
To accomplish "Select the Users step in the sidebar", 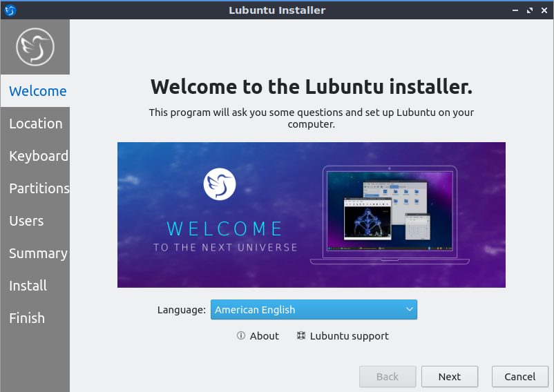I will [x=26, y=221].
